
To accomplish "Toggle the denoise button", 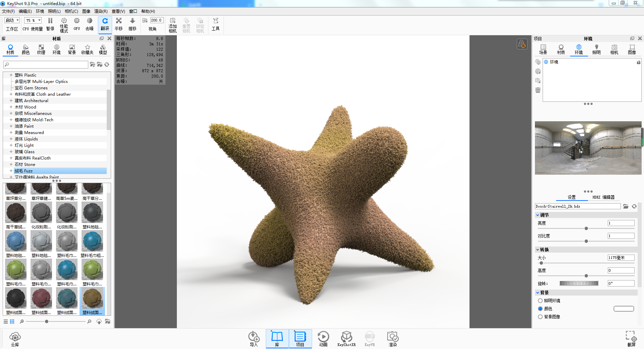I will tap(90, 25).
